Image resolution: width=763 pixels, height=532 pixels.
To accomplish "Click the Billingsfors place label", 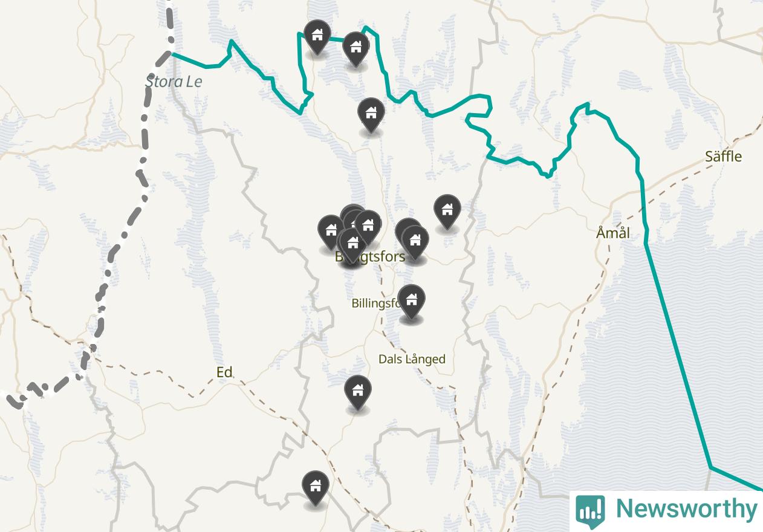I will coord(377,303).
